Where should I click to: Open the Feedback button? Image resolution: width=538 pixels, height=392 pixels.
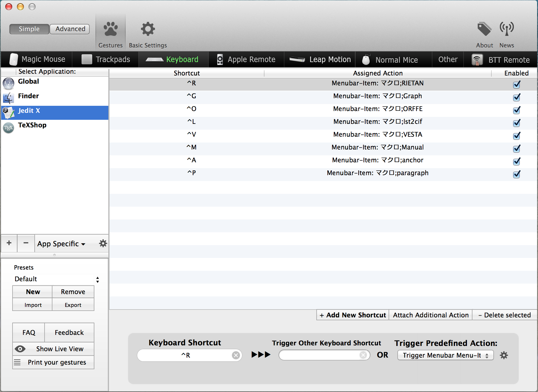(69, 333)
